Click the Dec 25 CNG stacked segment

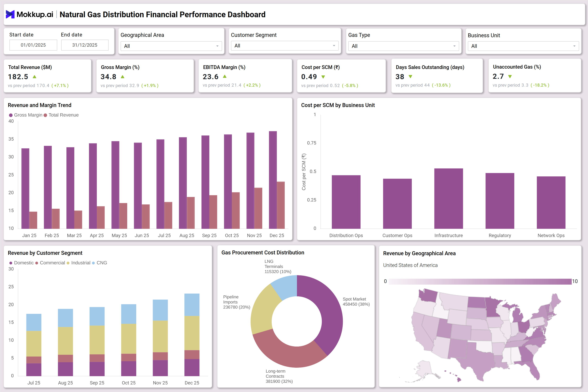point(192,305)
